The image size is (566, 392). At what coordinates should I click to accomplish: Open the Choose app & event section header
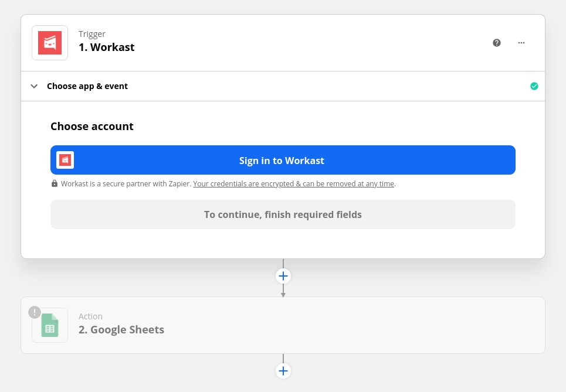click(87, 86)
